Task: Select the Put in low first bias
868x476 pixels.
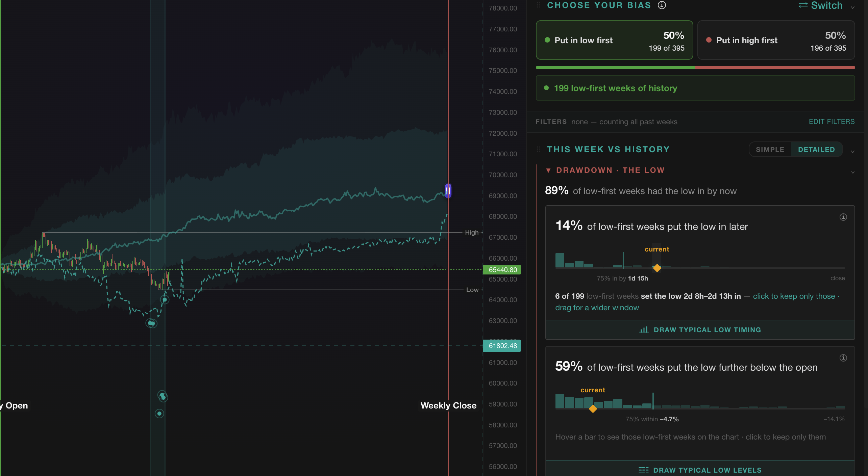Action: (x=614, y=40)
